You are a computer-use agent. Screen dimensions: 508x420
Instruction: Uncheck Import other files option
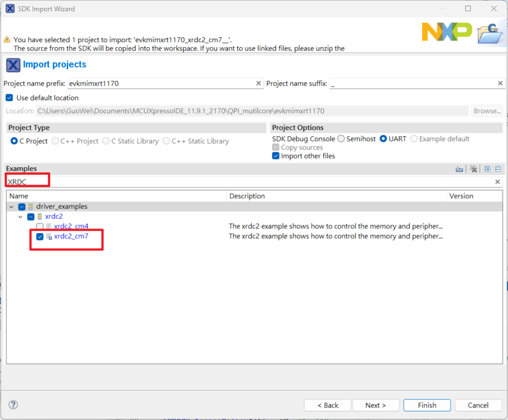click(276, 156)
